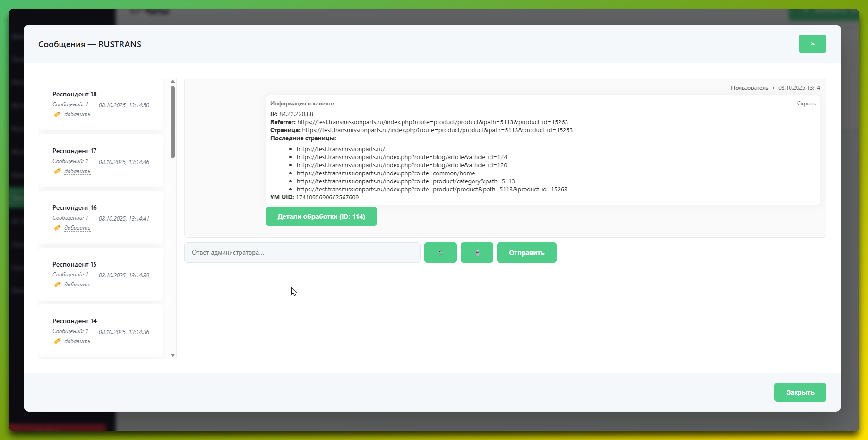Click the tag icon under Респондент 18
The height and width of the screenshot is (440, 868).
[57, 114]
